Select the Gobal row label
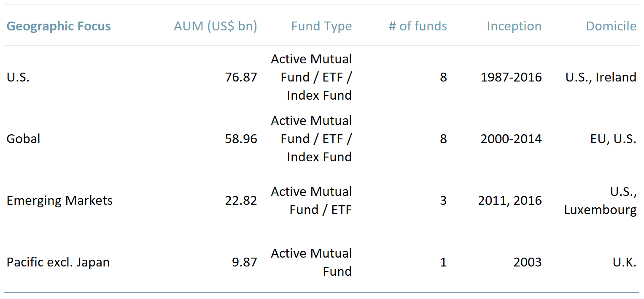 [23, 139]
